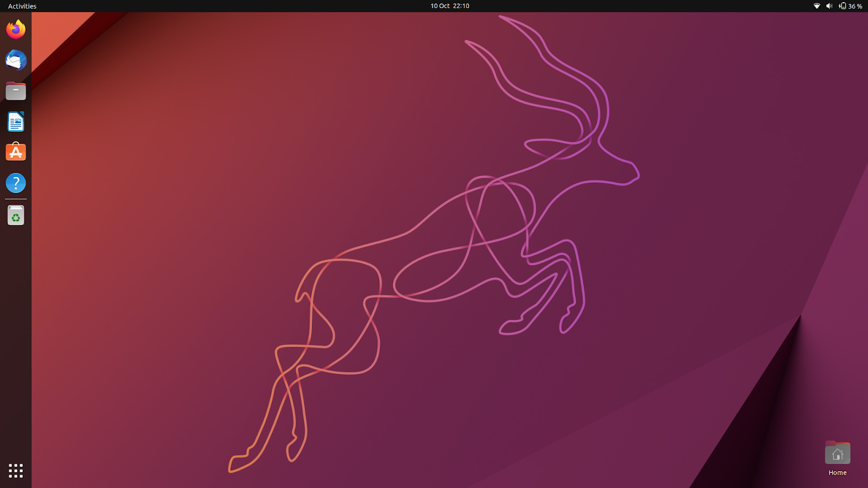Screen dimensions: 868x488
Task: Open the Activities overview
Action: (x=21, y=6)
